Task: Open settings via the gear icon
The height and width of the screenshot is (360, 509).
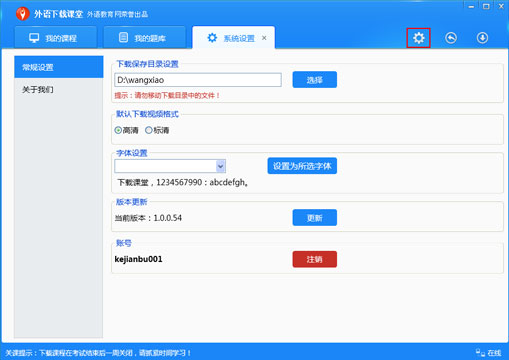Action: coord(418,38)
